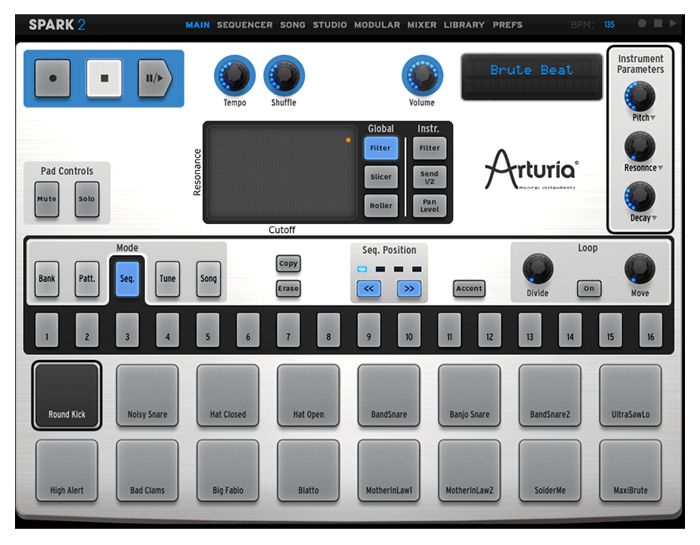The width and height of the screenshot is (700, 545).
Task: Click the small stop icon near BPM
Action: click(x=657, y=23)
